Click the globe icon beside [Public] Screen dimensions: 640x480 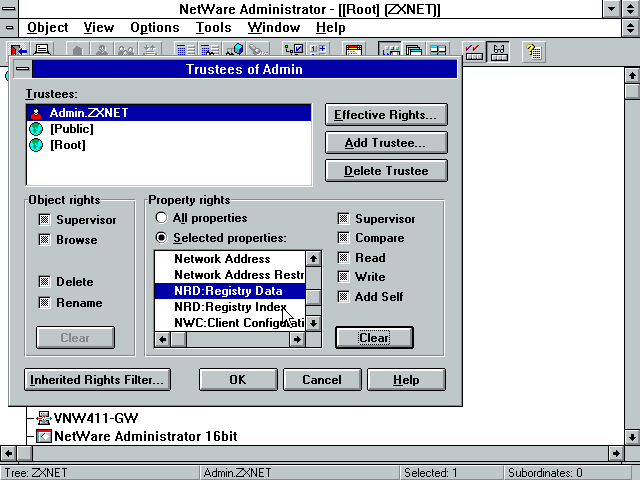coord(36,129)
